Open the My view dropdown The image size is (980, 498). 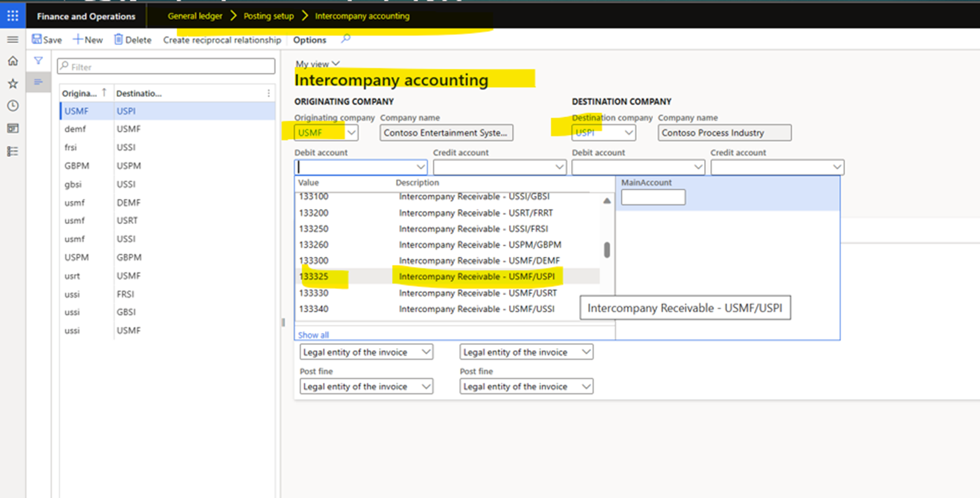point(318,63)
